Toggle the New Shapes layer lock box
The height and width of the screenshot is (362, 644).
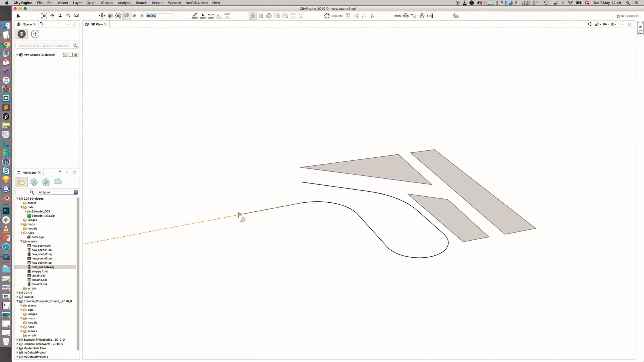pos(71,55)
